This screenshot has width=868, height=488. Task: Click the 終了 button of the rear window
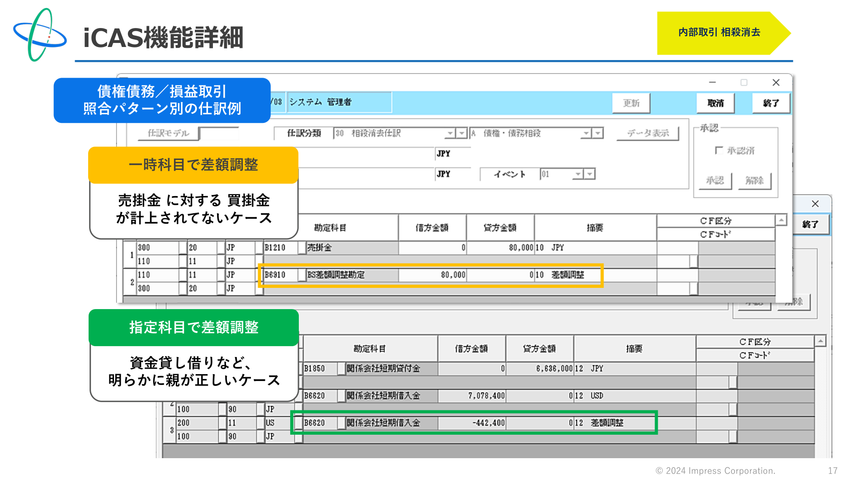(811, 224)
